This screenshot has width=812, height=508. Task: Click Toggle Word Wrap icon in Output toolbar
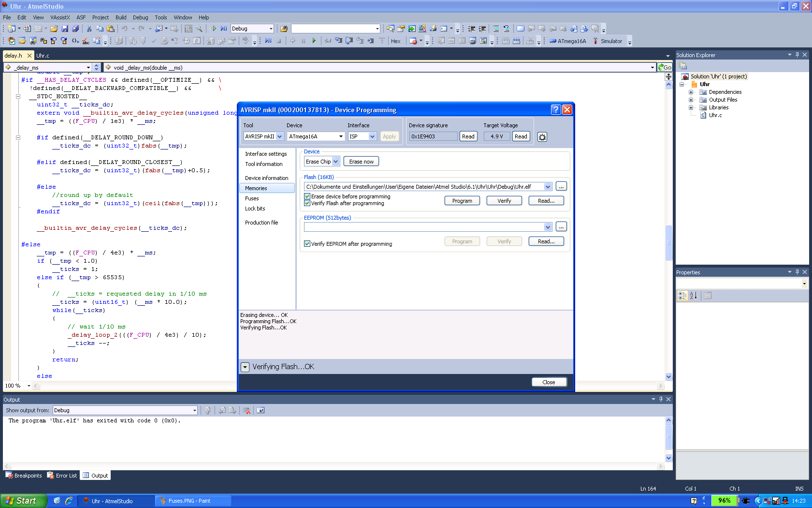pyautogui.click(x=261, y=410)
